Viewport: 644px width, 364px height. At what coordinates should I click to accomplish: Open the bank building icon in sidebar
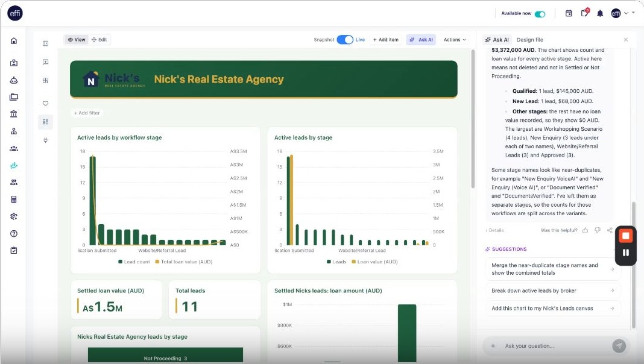13,114
